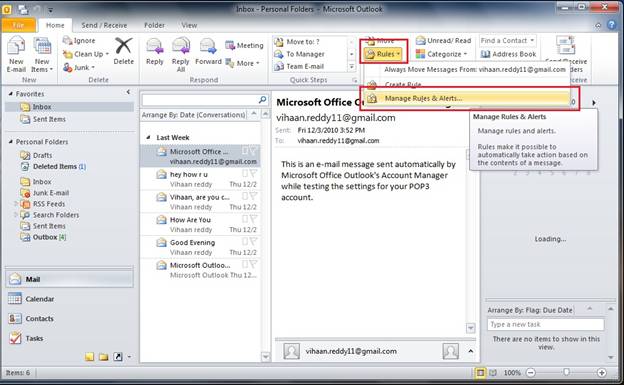This screenshot has height=385, width=624.
Task: Click Unread/Read button
Action: pos(443,41)
